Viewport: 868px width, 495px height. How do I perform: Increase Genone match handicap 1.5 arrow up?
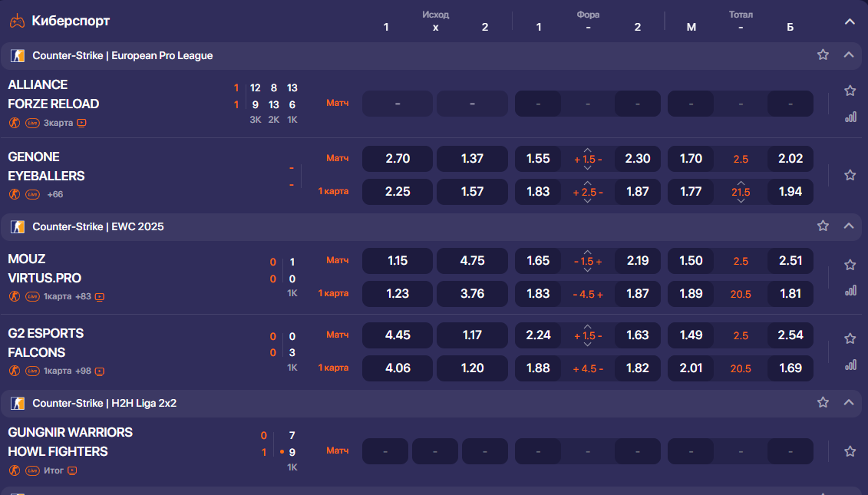(x=587, y=150)
